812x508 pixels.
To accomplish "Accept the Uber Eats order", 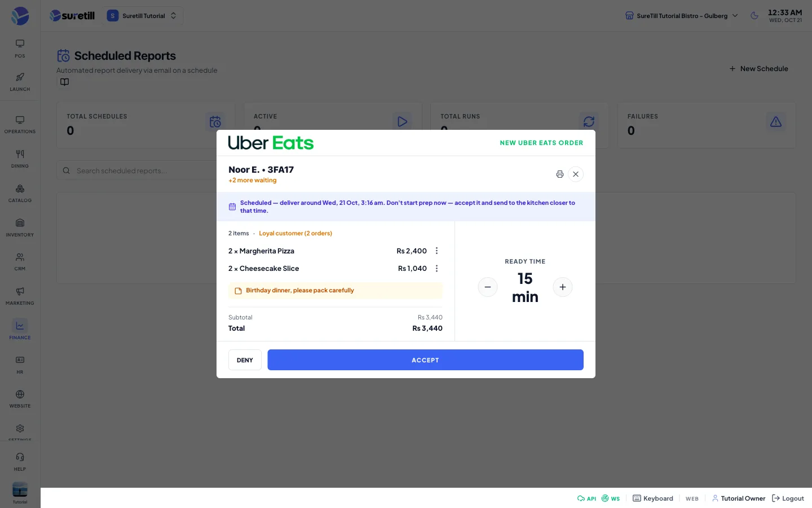I will point(425,360).
